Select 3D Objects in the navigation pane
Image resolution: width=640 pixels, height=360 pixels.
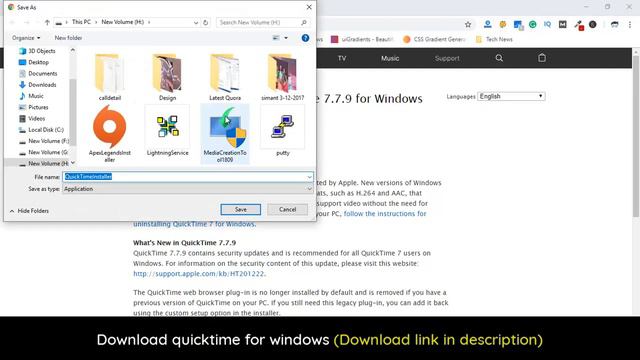coord(37,51)
